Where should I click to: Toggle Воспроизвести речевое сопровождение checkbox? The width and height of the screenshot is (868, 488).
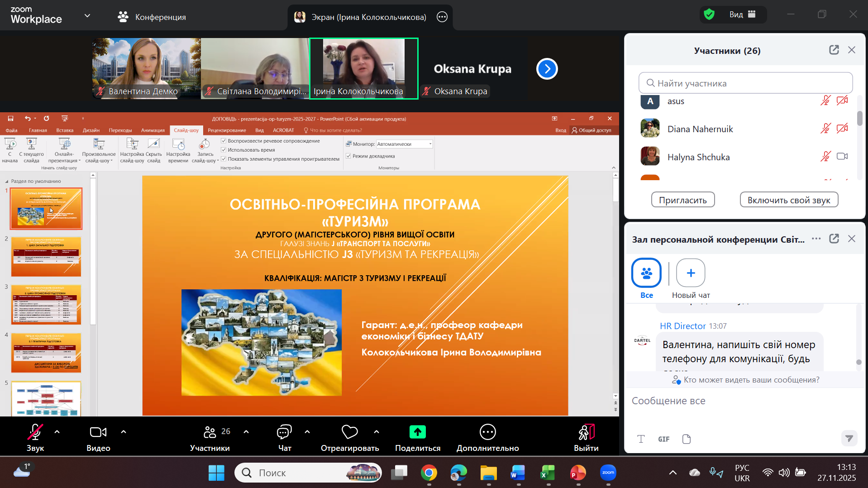coord(224,141)
